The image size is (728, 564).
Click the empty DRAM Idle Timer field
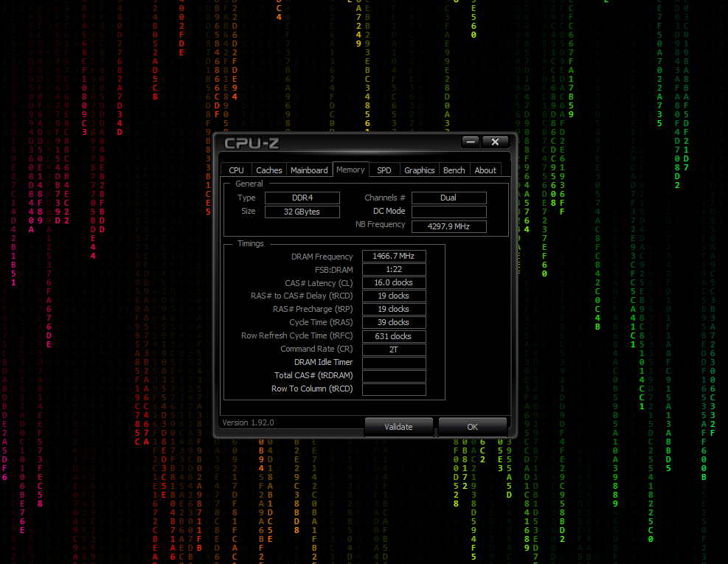[394, 363]
